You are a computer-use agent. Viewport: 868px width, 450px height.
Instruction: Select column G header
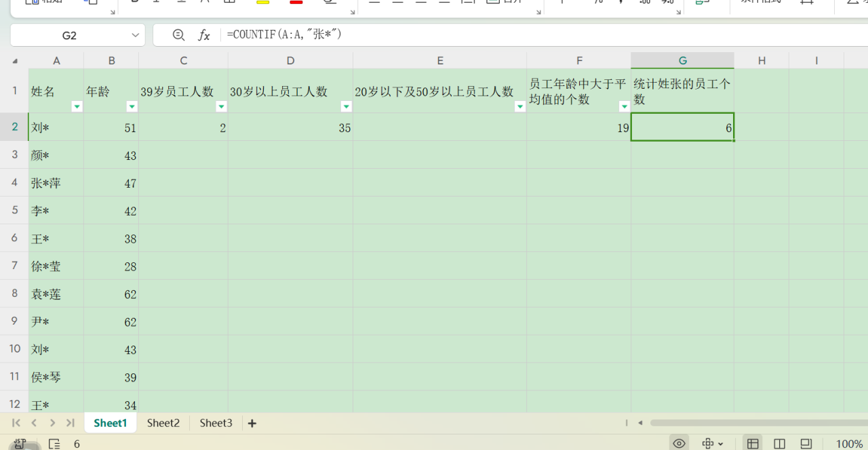point(683,60)
